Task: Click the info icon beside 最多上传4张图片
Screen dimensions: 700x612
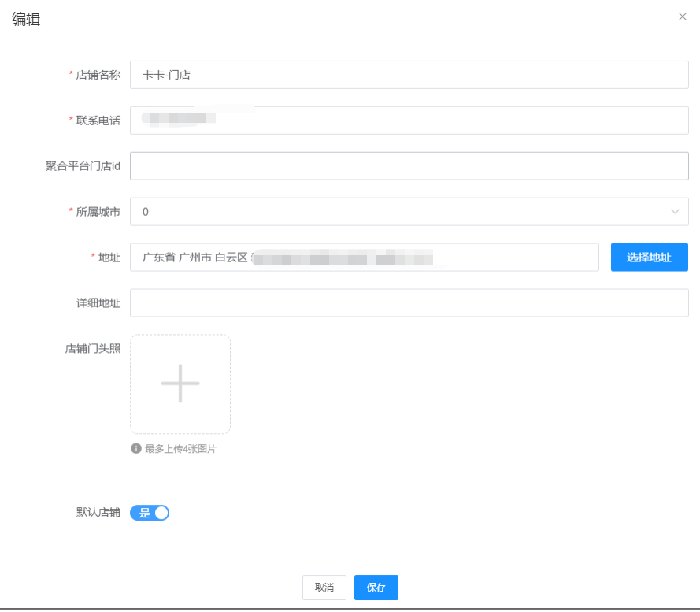Action: [136, 448]
